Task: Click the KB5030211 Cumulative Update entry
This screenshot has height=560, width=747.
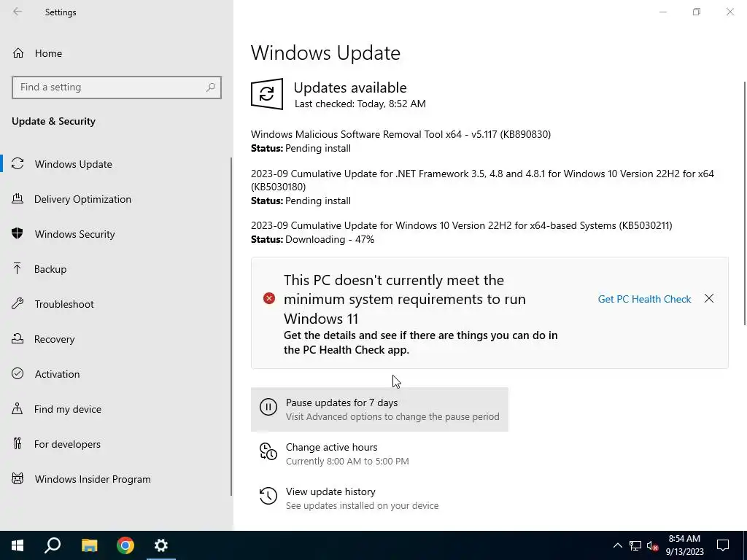Action: pos(462,225)
